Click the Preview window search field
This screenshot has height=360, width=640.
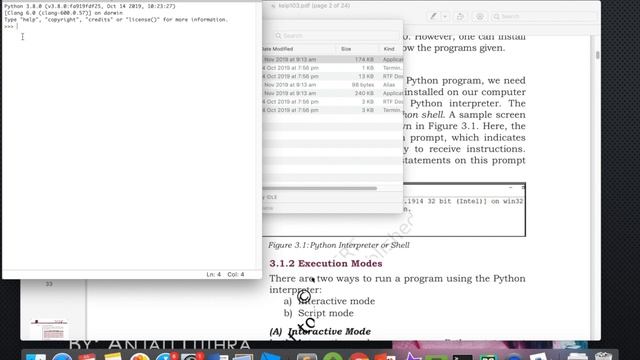(x=544, y=16)
